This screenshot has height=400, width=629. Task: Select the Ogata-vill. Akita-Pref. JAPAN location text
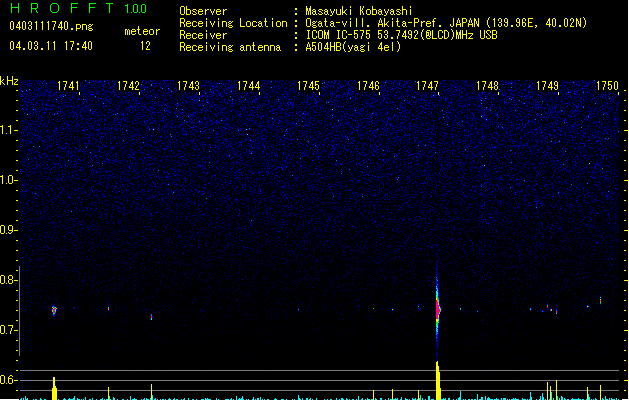pos(446,23)
